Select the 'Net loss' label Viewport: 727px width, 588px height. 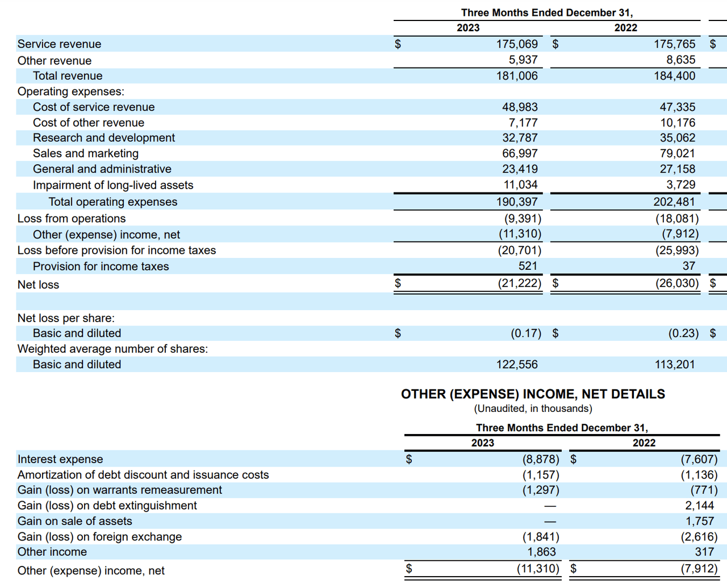tap(38, 284)
